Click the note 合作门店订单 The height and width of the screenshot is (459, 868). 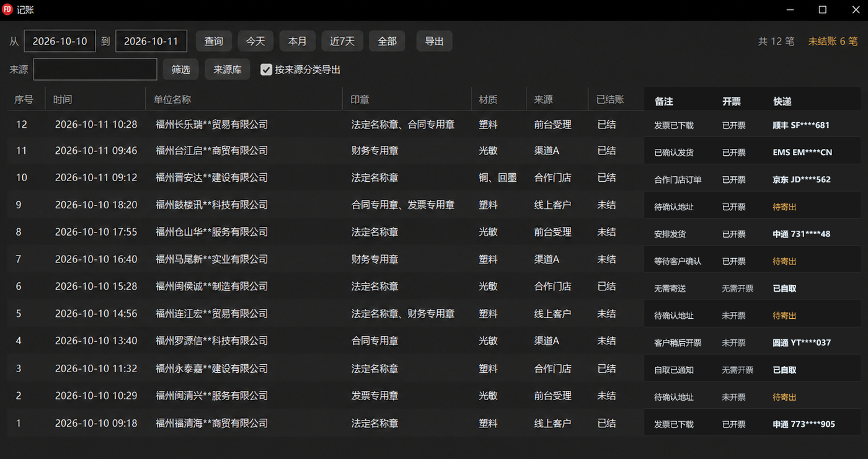(678, 180)
